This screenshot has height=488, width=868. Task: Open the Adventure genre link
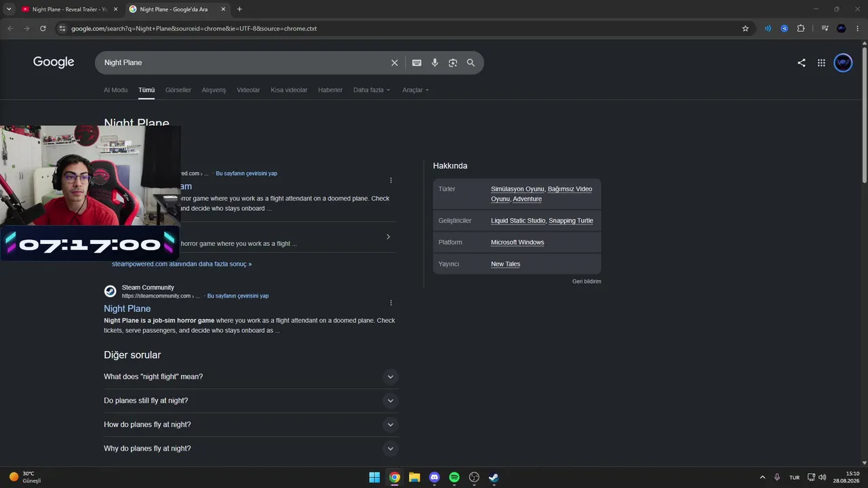[527, 199]
